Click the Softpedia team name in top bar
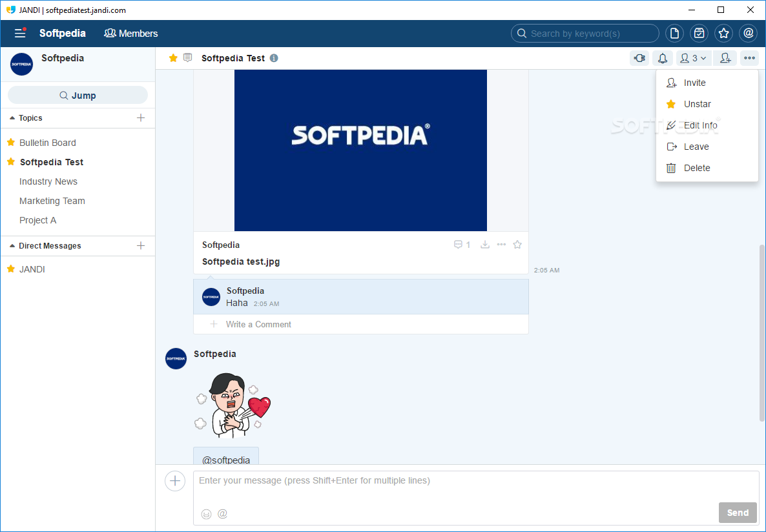 pyautogui.click(x=63, y=33)
